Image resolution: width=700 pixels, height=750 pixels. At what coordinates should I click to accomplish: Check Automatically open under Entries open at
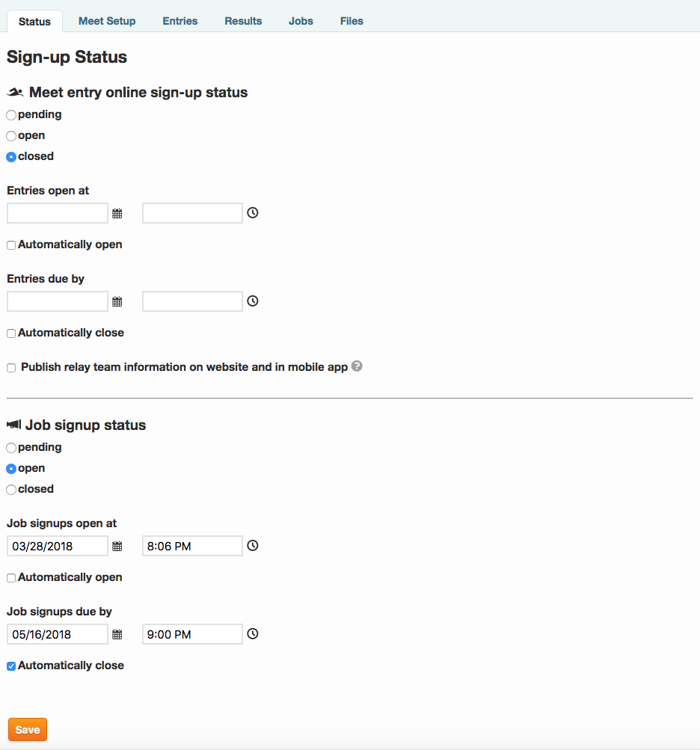[x=11, y=245]
